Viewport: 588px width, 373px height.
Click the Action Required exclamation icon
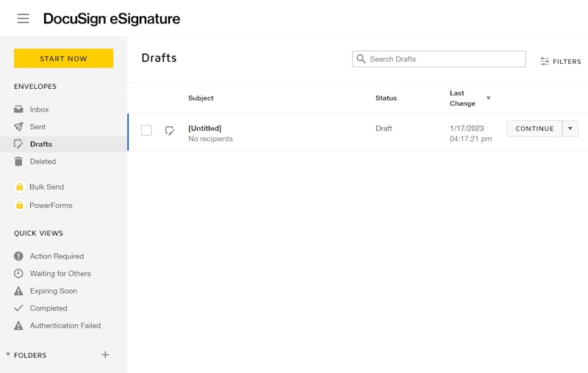coord(18,256)
